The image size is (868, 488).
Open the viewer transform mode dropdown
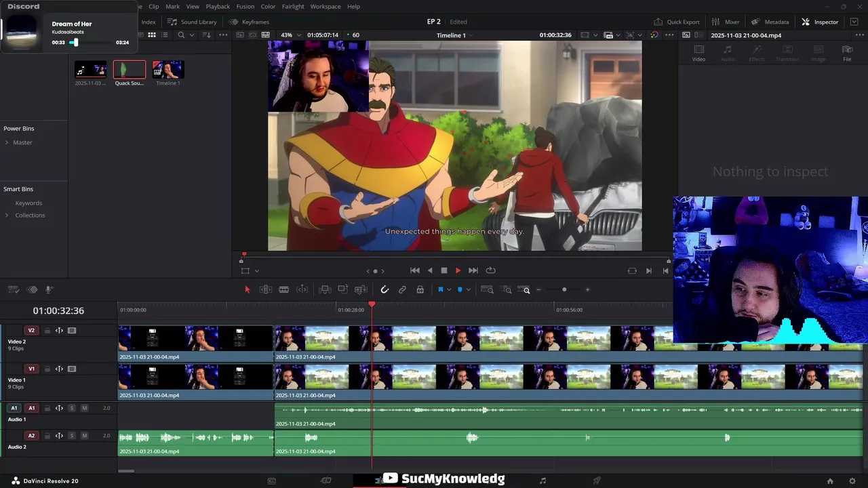[256, 271]
